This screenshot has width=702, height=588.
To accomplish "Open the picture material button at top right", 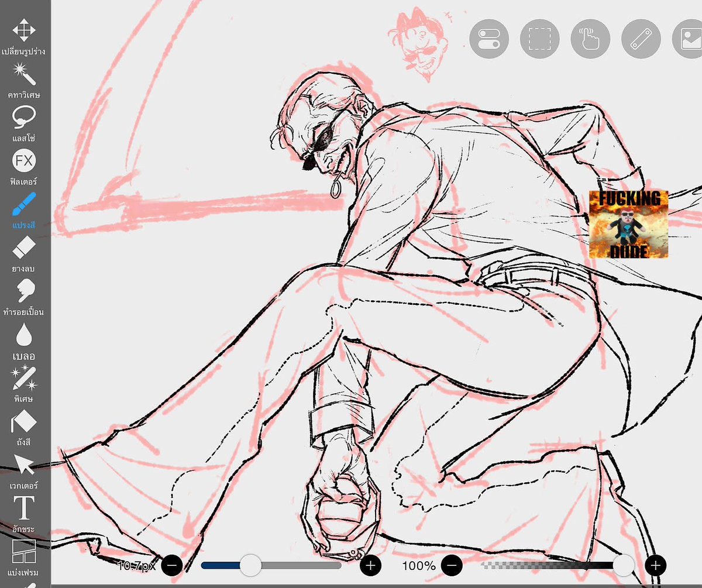I will click(687, 38).
